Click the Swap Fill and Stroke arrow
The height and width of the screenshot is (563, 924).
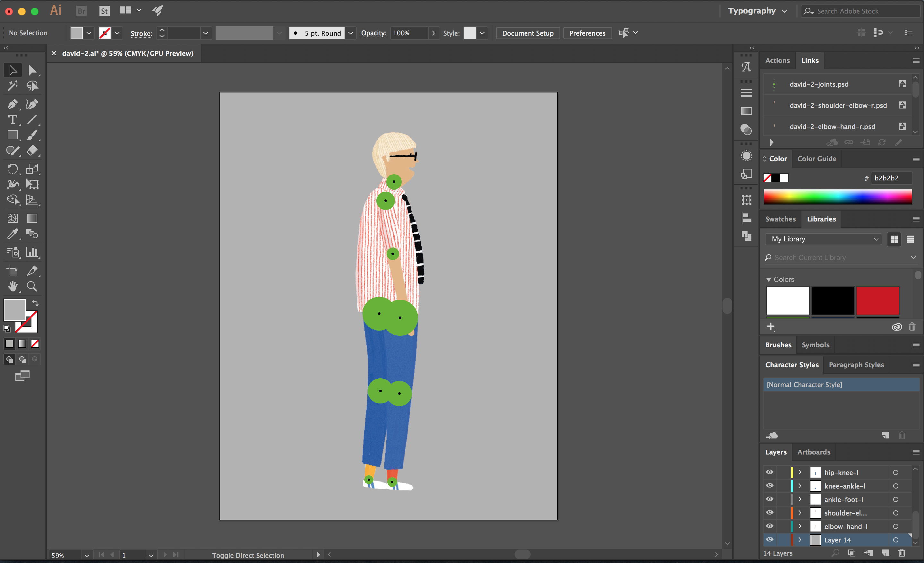tap(35, 303)
